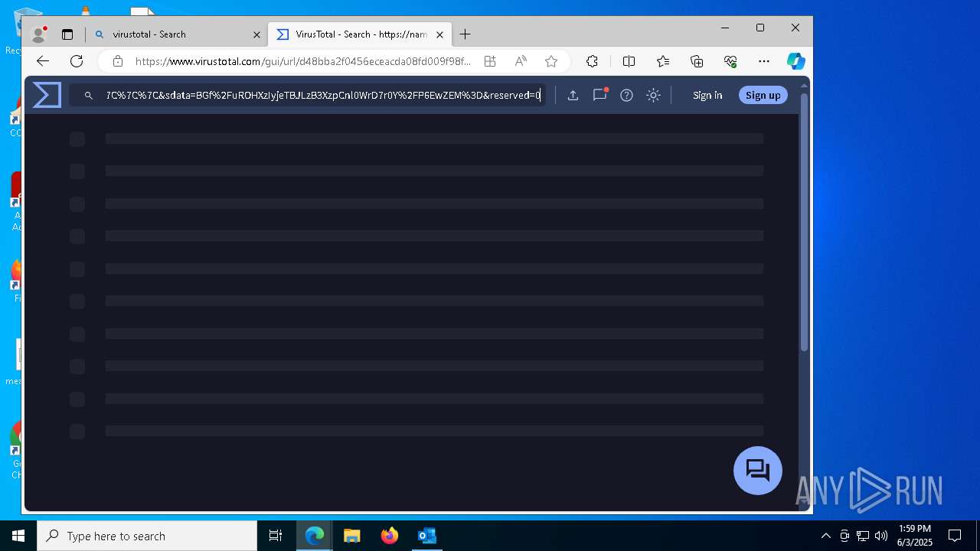980x551 pixels.
Task: Open Microsoft Edge from taskbar
Action: (x=315, y=536)
